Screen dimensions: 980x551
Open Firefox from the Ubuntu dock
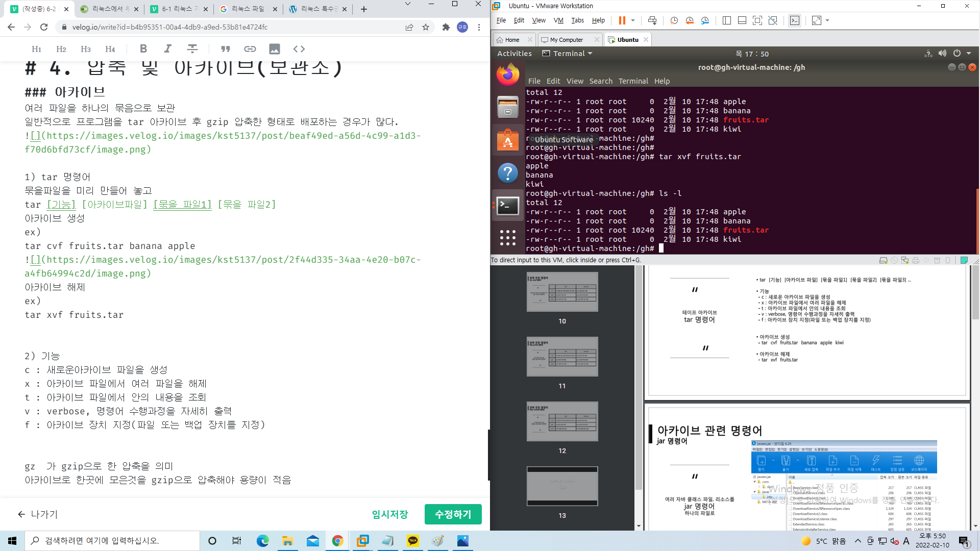click(x=507, y=75)
